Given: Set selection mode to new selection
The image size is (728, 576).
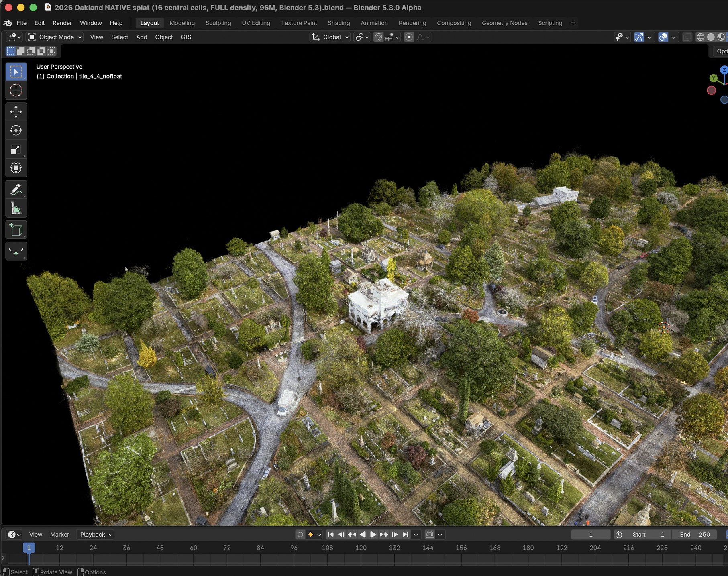Looking at the screenshot, I should [10, 51].
